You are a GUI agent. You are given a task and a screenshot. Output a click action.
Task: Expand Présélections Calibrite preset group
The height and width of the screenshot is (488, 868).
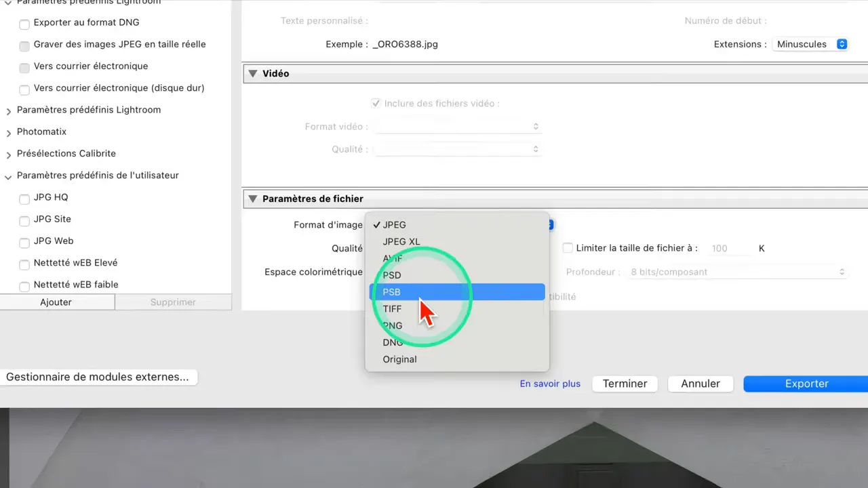click(x=9, y=155)
